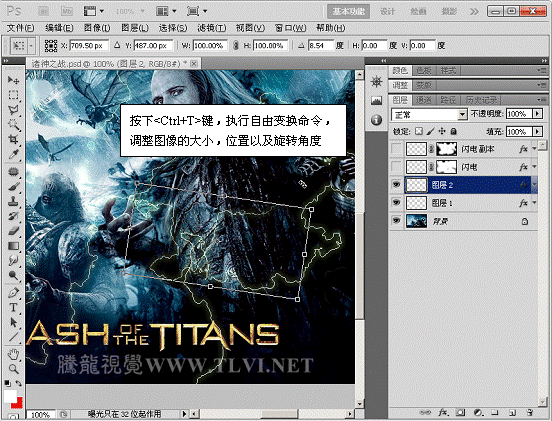Open the tool preset picker arrow
Image resolution: width=552 pixels, height=421 pixels.
pyautogui.click(x=31, y=46)
